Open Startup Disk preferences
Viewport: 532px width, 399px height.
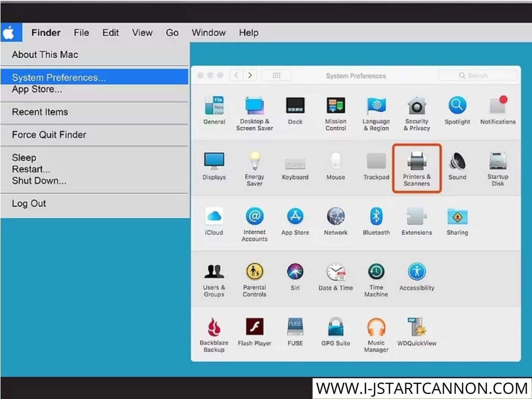[x=498, y=169]
